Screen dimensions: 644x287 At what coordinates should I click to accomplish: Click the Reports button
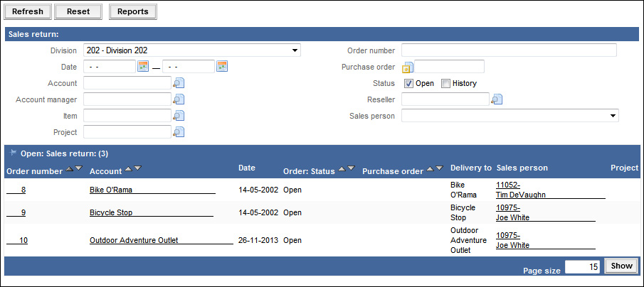(x=133, y=11)
